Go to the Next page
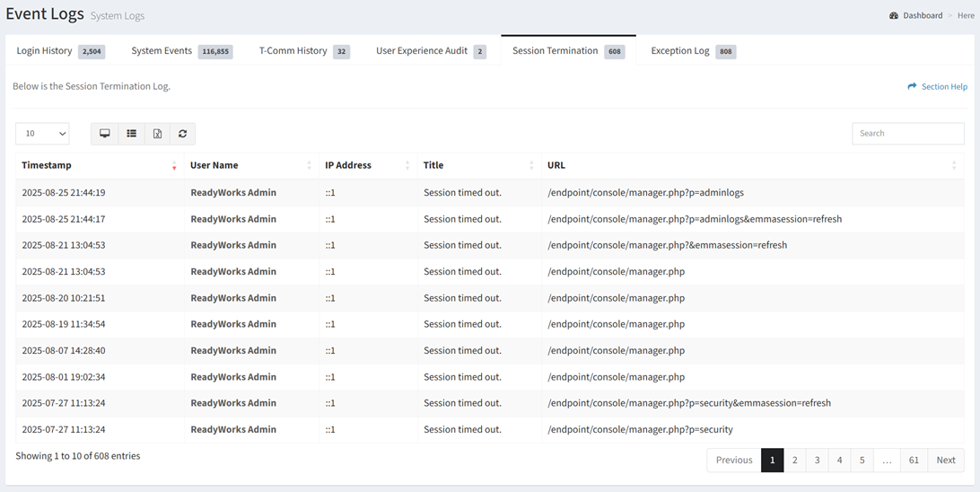This screenshot has height=492, width=980. coord(946,460)
